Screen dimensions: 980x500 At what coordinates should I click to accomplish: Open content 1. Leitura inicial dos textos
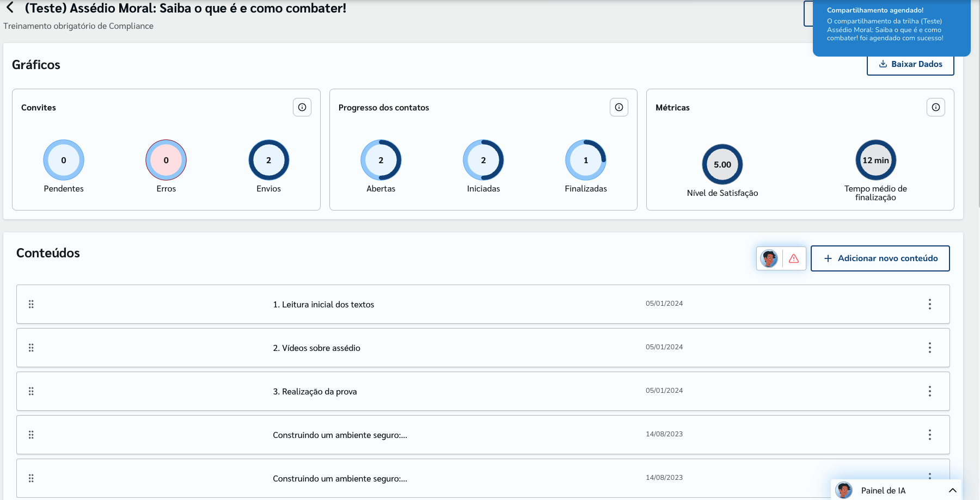point(323,305)
